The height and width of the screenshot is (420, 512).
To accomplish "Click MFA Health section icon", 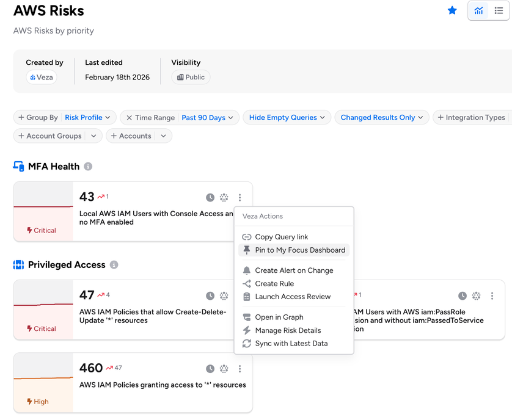I will click(x=18, y=166).
